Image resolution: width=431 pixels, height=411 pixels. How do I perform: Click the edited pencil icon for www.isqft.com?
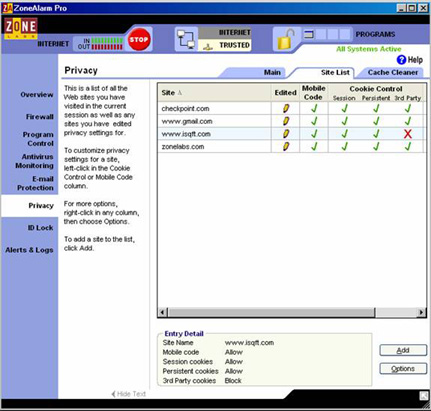[x=286, y=134]
